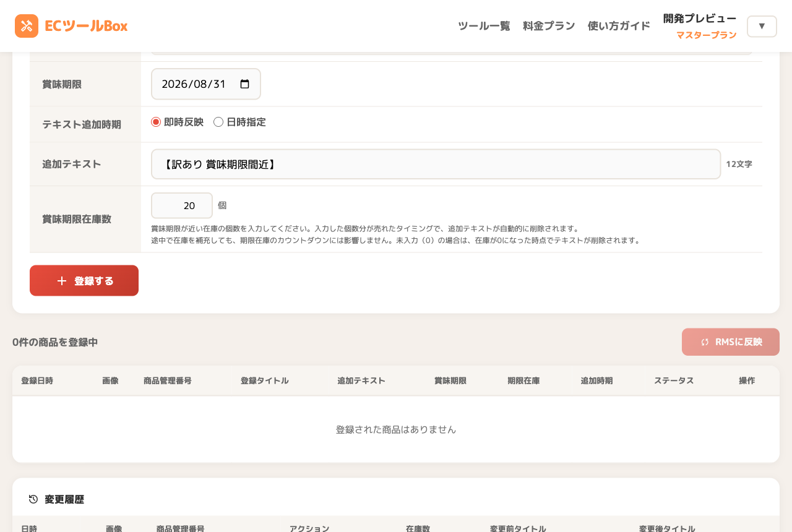Focus the 賞味期限 date input field
792x532 pixels.
[x=206, y=84]
